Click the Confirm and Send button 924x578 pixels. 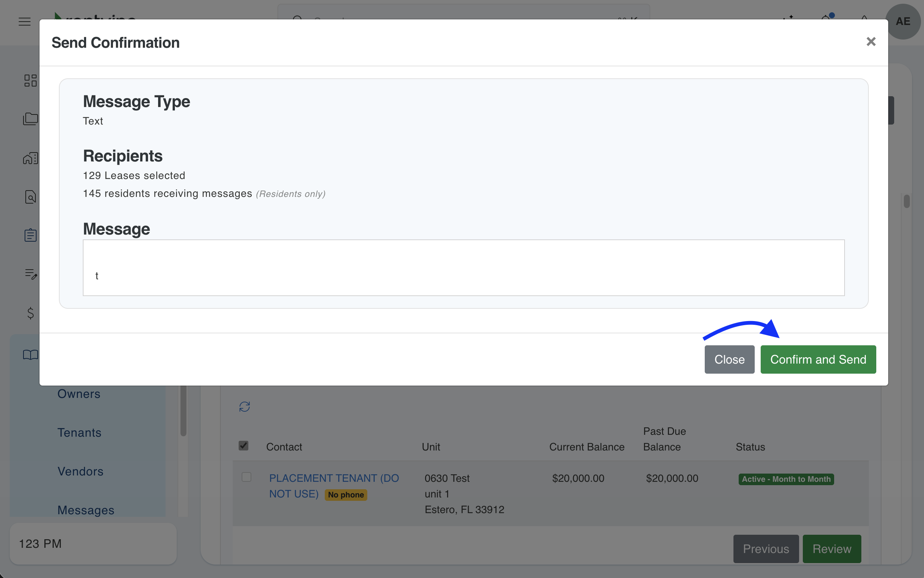point(818,359)
